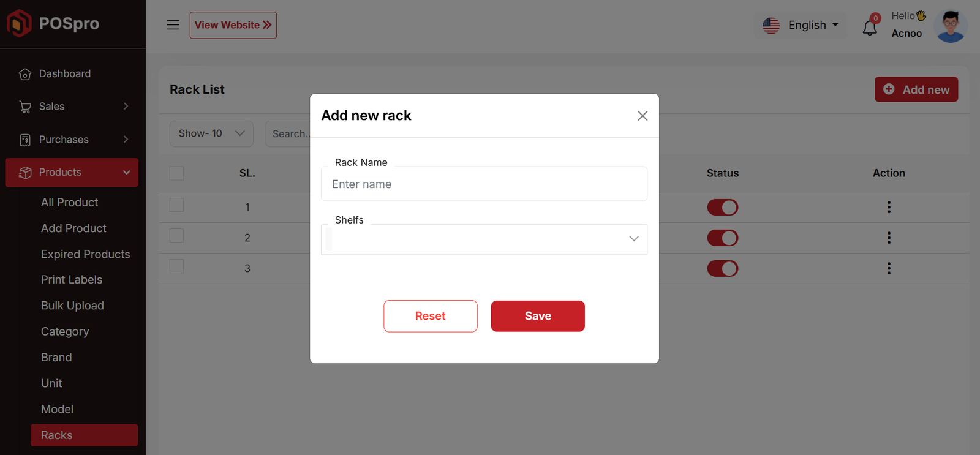Open Category in the sidebar

[65, 331]
